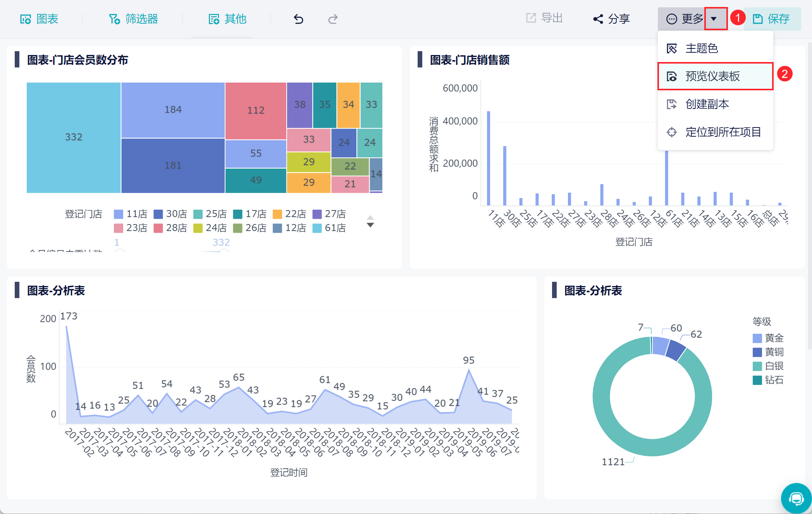The image size is (812, 514).
Task: Page up the treemap legend arrow
Action: [370, 217]
